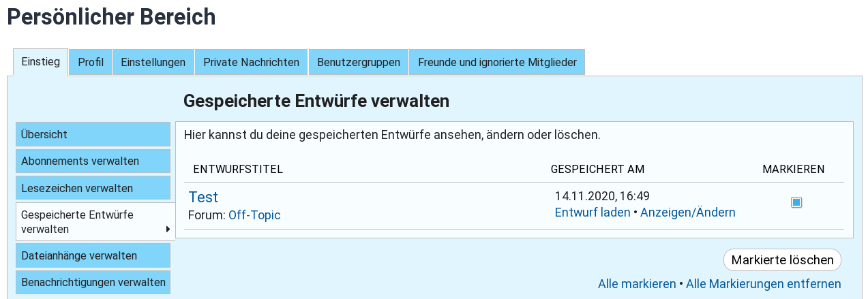Go to Dateianhänge verwalten
The height and width of the screenshot is (299, 868).
[x=93, y=256]
